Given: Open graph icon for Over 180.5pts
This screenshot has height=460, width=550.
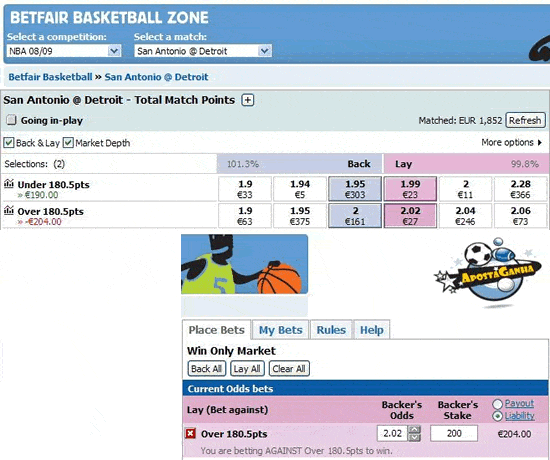Looking at the screenshot, I should 9,210.
